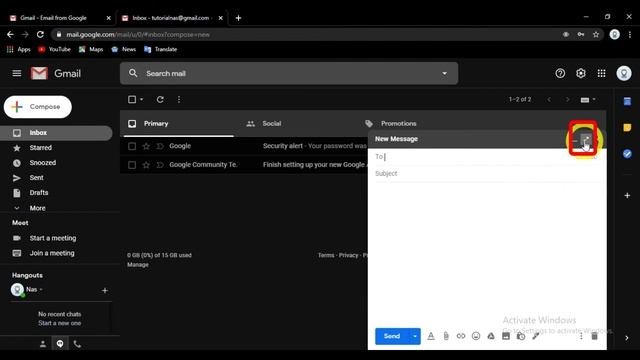Open the emoji picker in compose
The image size is (640, 360).
pyautogui.click(x=476, y=336)
